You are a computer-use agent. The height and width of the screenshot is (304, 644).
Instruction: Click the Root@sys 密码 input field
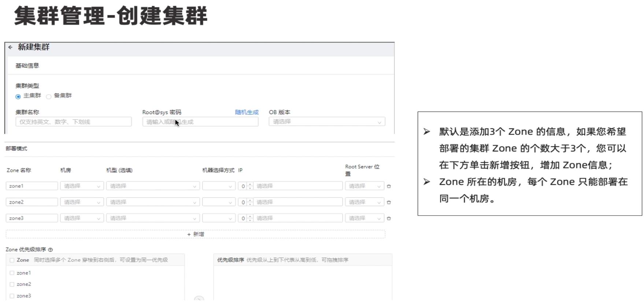(x=200, y=122)
